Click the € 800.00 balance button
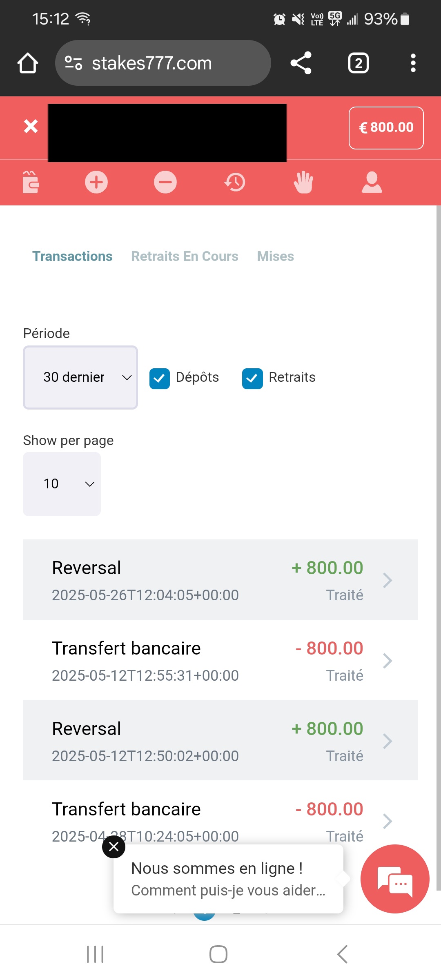This screenshot has height=980, width=441. coord(386,128)
